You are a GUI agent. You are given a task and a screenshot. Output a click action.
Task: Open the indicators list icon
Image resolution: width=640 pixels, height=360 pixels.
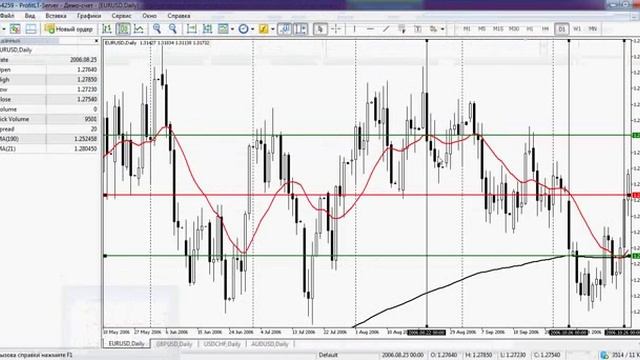(x=223, y=29)
